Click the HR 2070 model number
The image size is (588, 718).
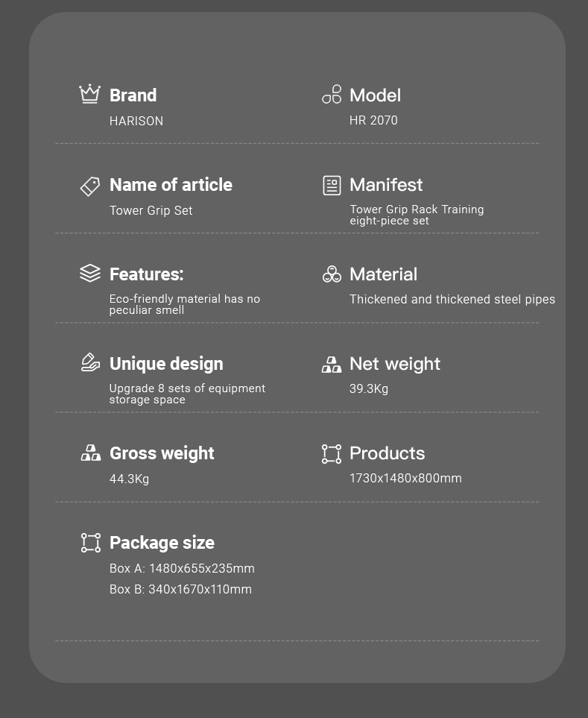(373, 120)
